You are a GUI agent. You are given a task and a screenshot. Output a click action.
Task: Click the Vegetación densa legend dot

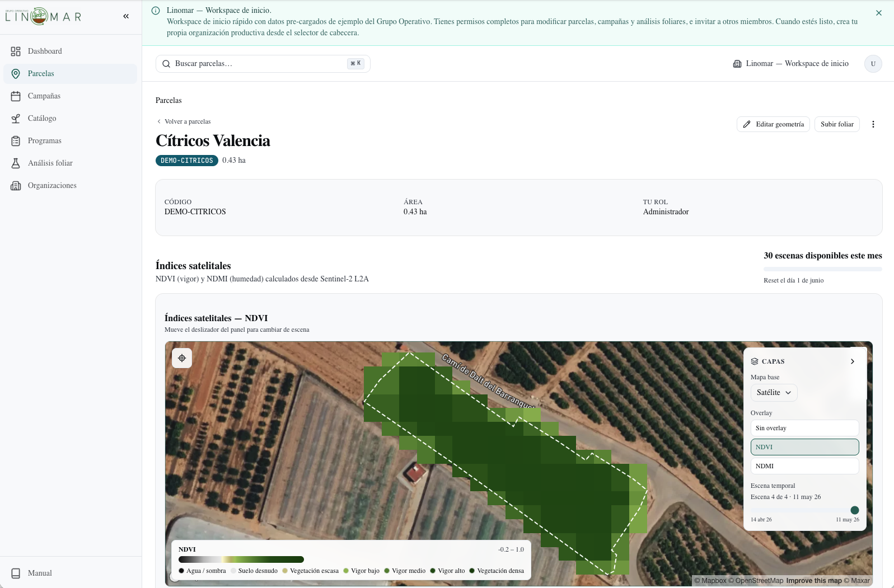tap(472, 571)
